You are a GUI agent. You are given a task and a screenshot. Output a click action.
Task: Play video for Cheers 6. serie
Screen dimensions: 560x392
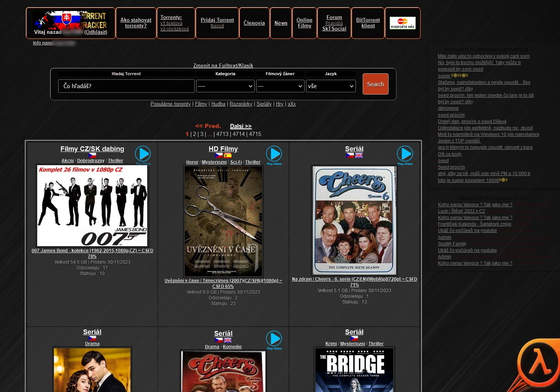tap(405, 155)
